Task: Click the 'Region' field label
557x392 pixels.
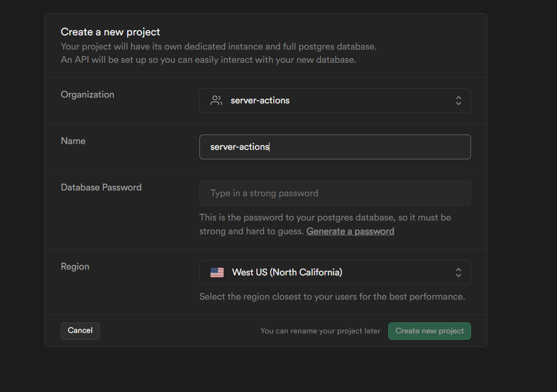Action: tap(75, 266)
